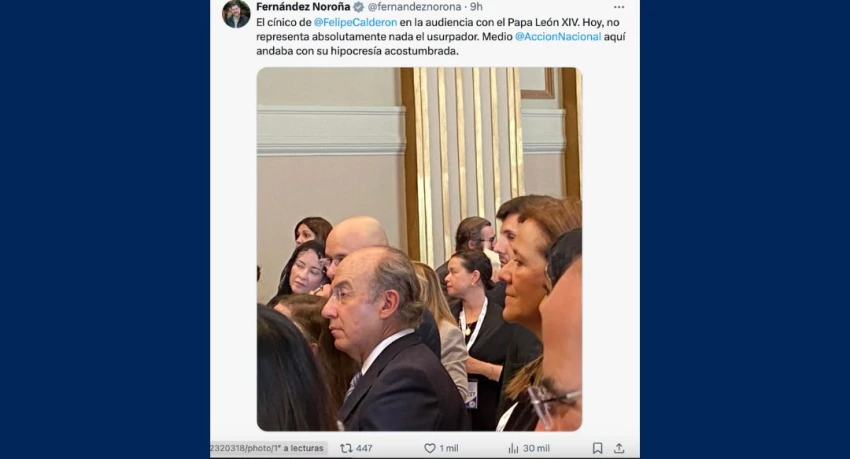Click the repost arrows icon
The image size is (850, 459).
point(346,448)
